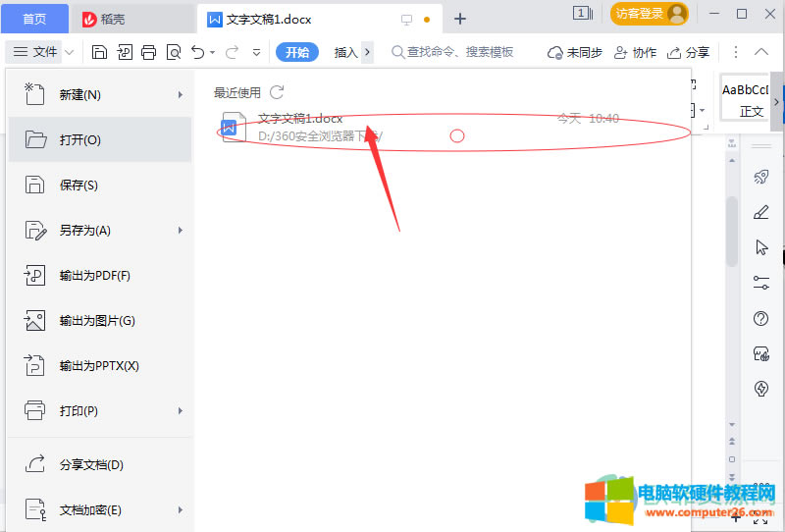Click the Print icon in quick toolbar
785x532 pixels.
(x=149, y=52)
